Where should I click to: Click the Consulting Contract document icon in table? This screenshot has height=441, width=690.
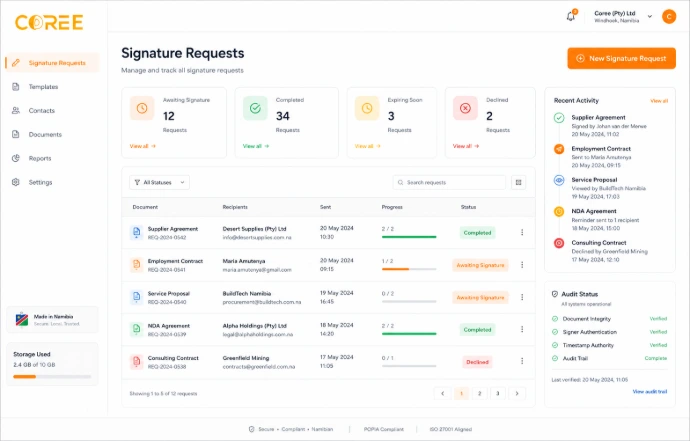pos(136,361)
